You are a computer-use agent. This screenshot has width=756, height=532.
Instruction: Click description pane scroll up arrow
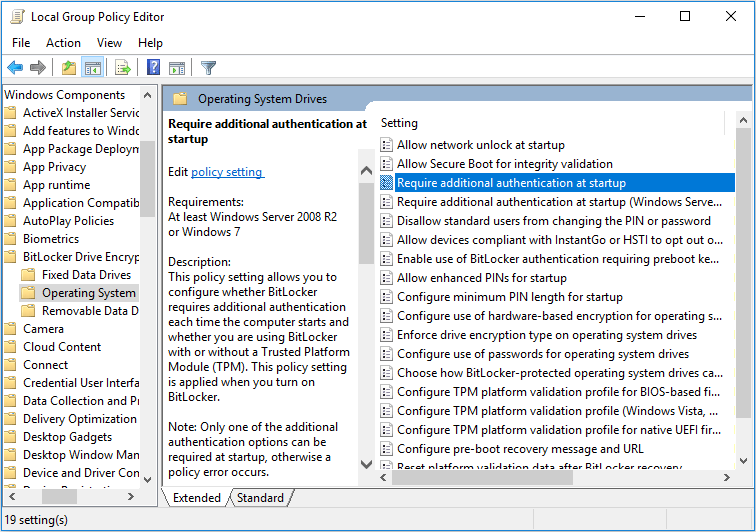pyautogui.click(x=366, y=171)
